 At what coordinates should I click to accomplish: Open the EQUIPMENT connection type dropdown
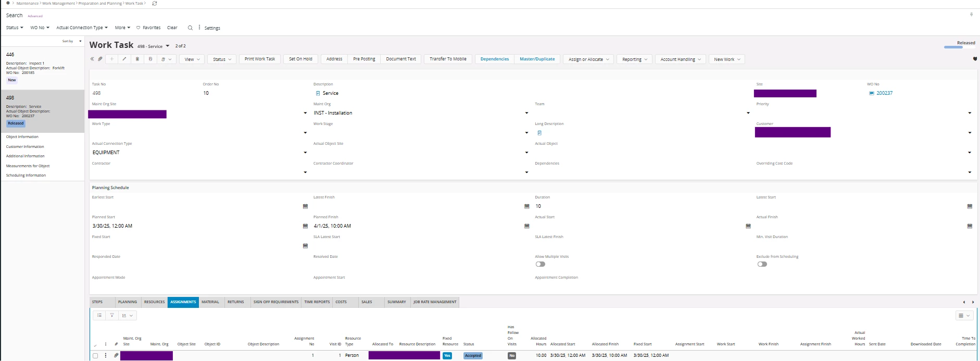(305, 153)
